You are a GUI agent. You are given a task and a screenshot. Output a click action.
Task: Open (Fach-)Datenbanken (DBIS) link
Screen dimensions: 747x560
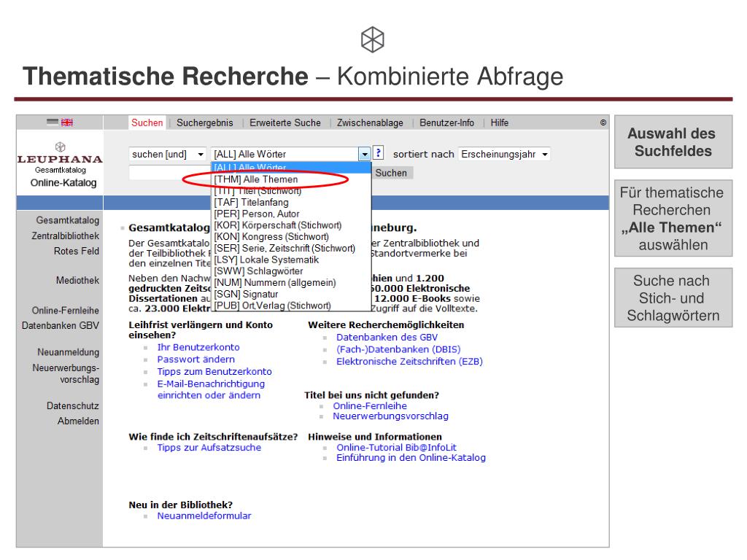pos(399,349)
